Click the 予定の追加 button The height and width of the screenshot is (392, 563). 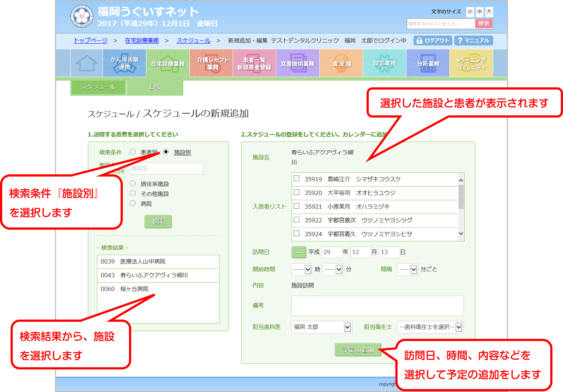tap(358, 350)
